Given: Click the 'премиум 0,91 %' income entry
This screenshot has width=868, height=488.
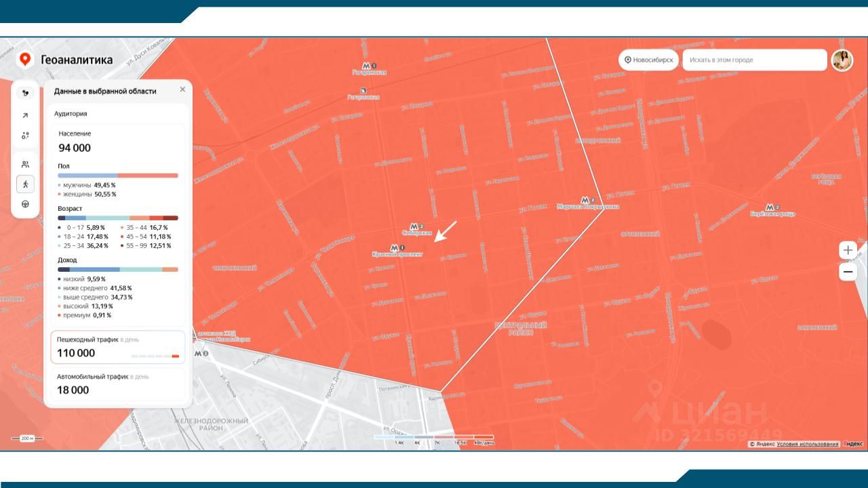Looking at the screenshot, I should (x=85, y=315).
